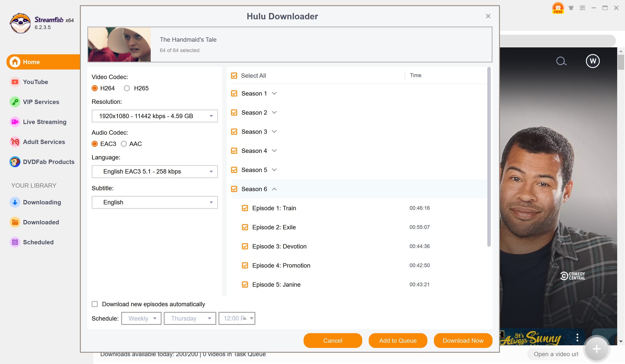The height and width of the screenshot is (364, 625).
Task: Click the scroll down arrow in browser
Action: coord(621,342)
